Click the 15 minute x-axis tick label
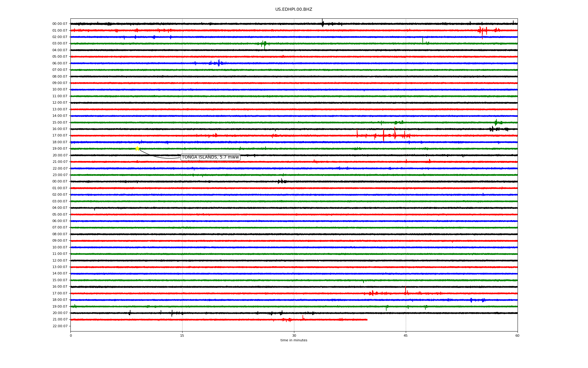Image resolution: width=588 pixels, height=368 pixels. (x=182, y=335)
